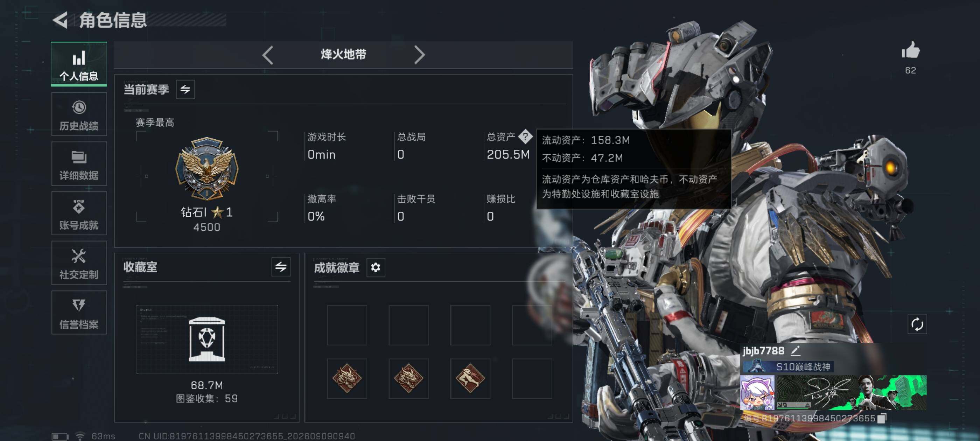The image size is (980, 441).
Task: Toggle 收藏室 swap view button
Action: coord(281,267)
